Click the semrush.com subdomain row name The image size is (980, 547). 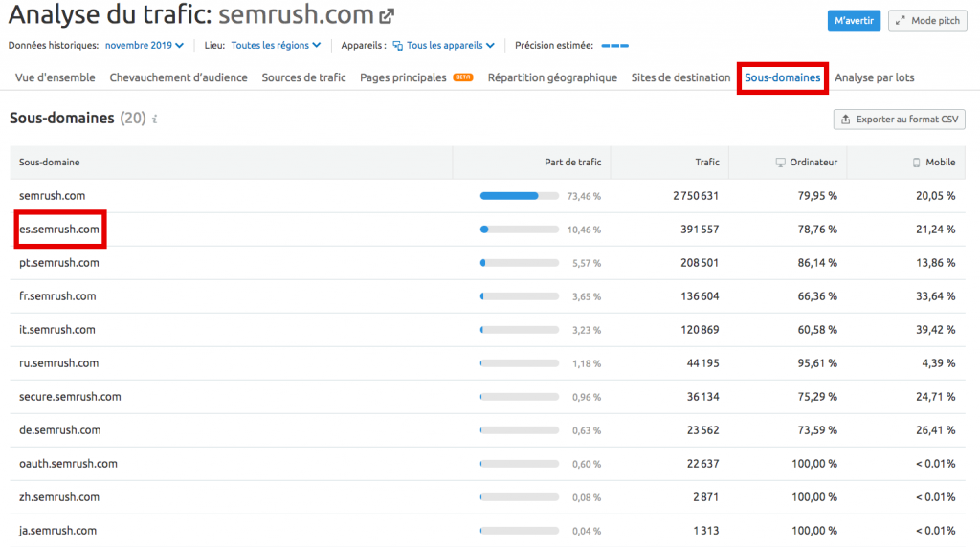(52, 196)
